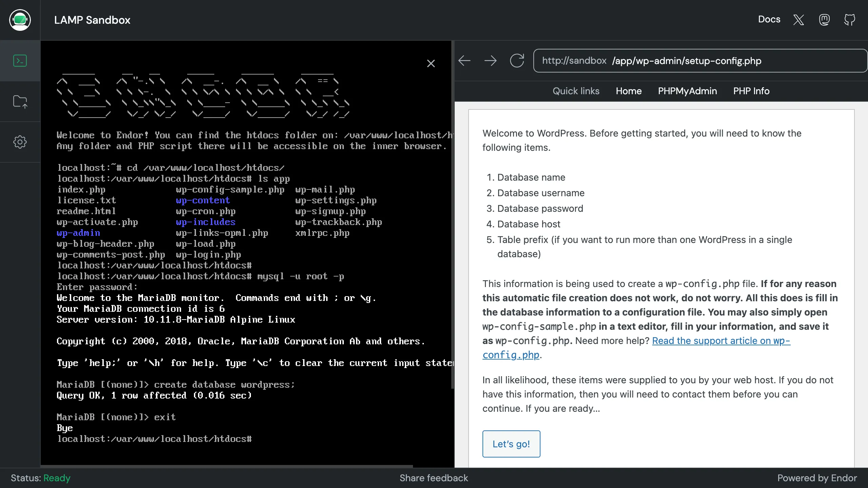Select the Home quick link

[628, 91]
